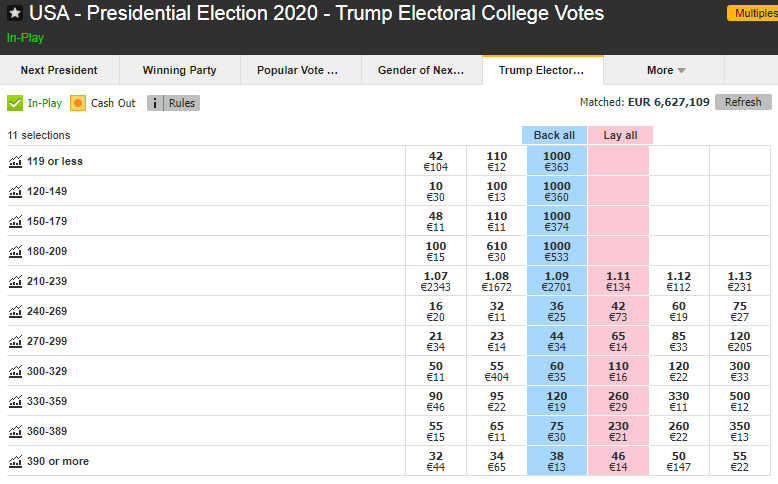Click the Rules info icon

click(x=155, y=103)
